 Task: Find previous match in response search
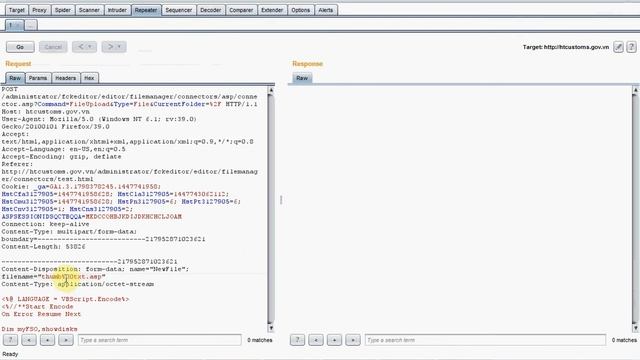316,340
